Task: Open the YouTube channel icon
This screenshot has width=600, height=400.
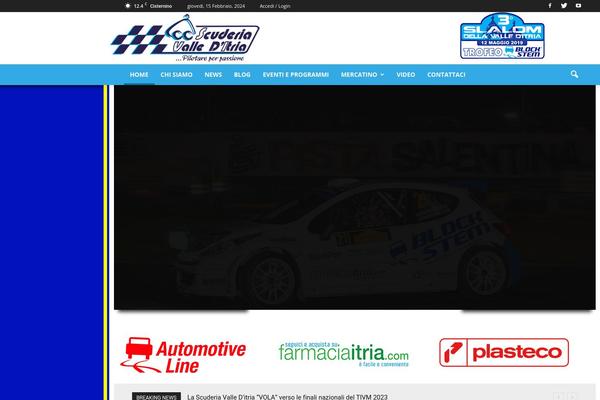Action: coord(578,6)
